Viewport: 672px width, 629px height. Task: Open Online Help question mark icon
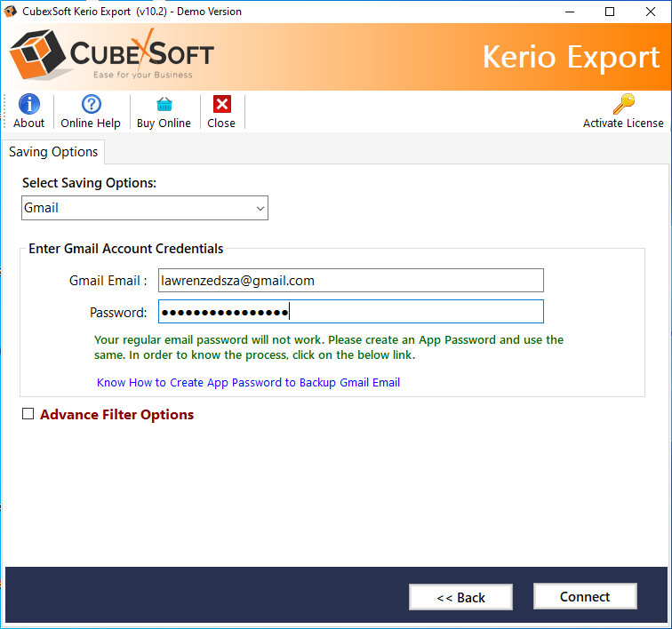(92, 104)
